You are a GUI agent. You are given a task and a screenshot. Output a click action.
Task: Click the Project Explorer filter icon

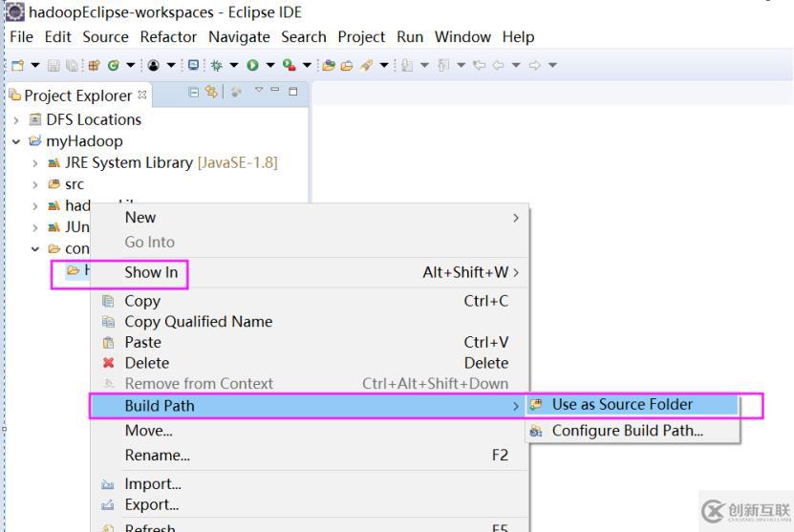pyautogui.click(x=236, y=92)
